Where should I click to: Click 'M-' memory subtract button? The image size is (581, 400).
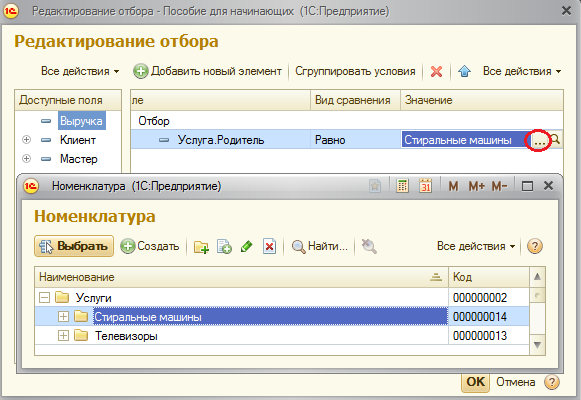coord(499,186)
